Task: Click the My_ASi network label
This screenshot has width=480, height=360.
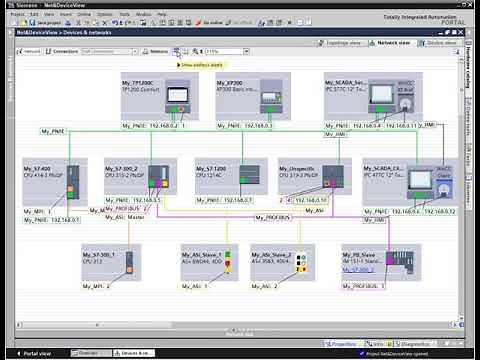Action: [314, 211]
